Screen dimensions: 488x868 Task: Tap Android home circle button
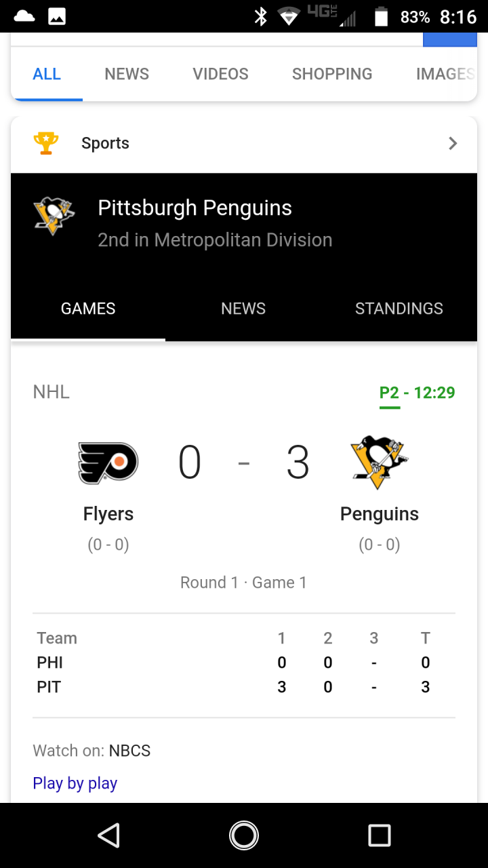[x=244, y=835]
